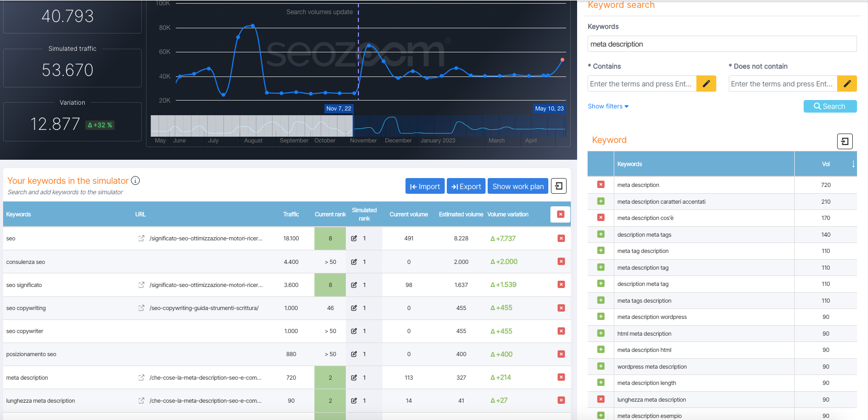Click the export icon beside the Keyword heading
The height and width of the screenshot is (420, 868).
[845, 141]
